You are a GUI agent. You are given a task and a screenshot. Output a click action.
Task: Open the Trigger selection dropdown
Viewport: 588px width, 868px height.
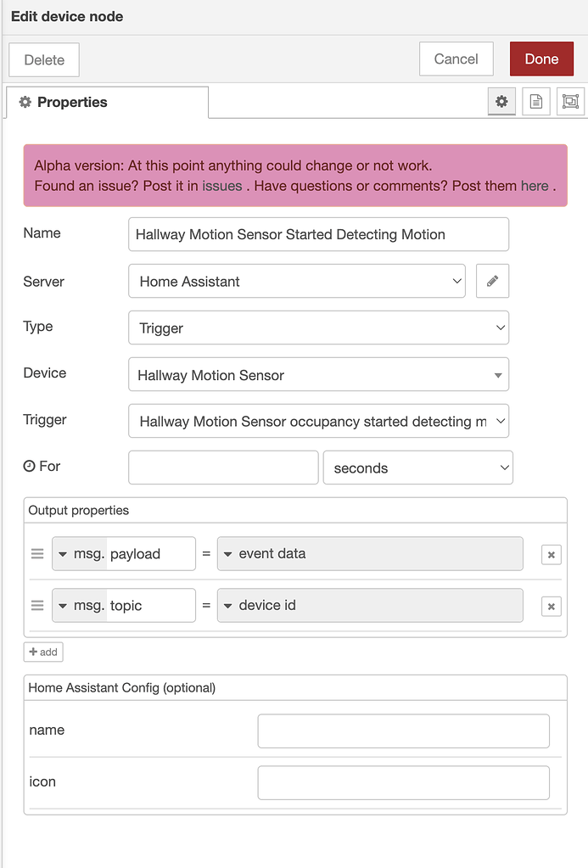pyautogui.click(x=318, y=421)
